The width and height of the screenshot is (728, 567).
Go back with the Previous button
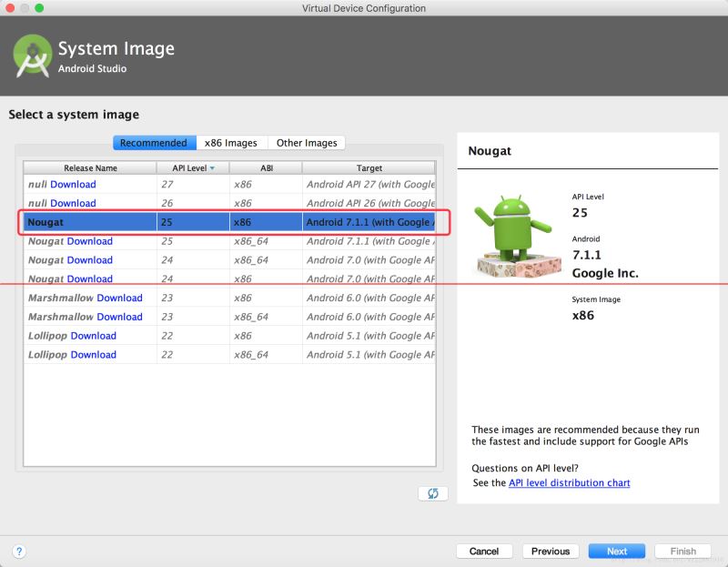(x=551, y=551)
